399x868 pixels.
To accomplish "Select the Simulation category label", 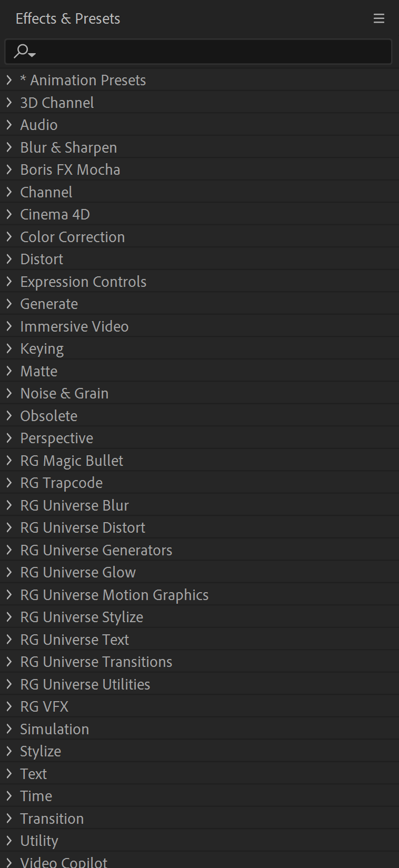I will pos(55,729).
